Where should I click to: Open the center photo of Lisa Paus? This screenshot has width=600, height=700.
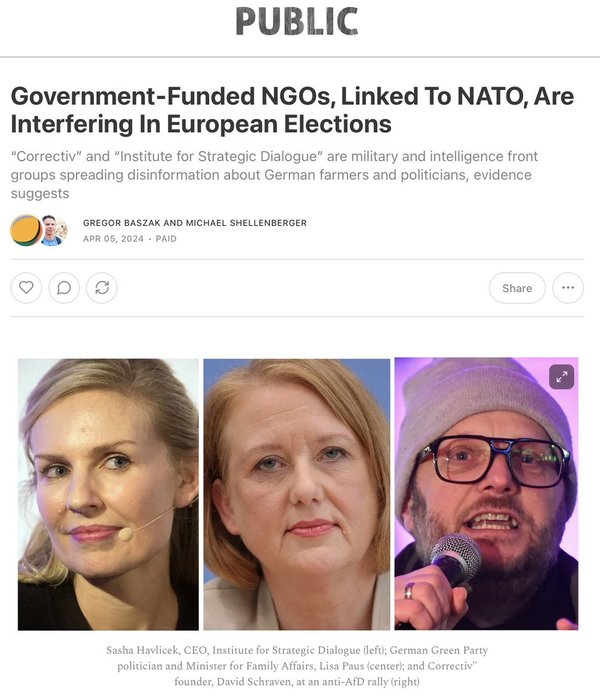pyautogui.click(x=296, y=494)
